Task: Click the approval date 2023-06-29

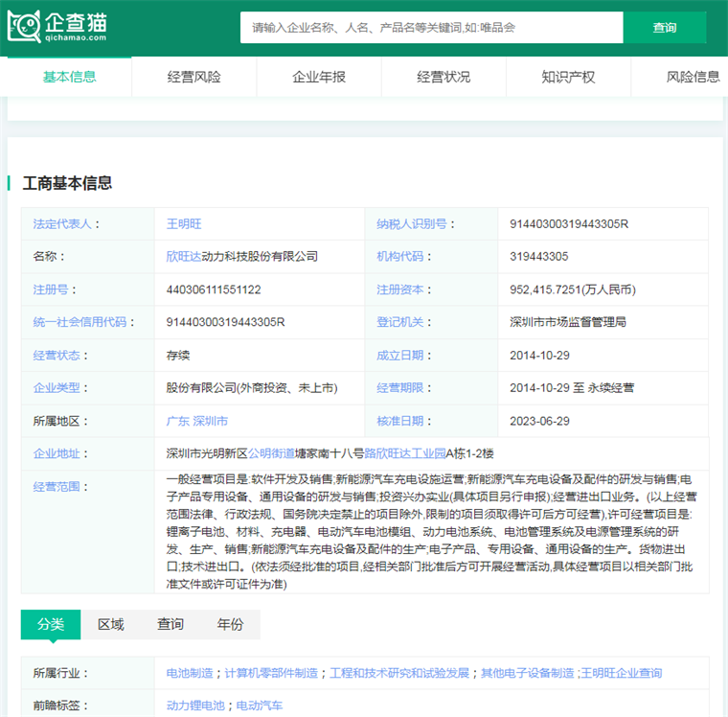Action: click(539, 421)
